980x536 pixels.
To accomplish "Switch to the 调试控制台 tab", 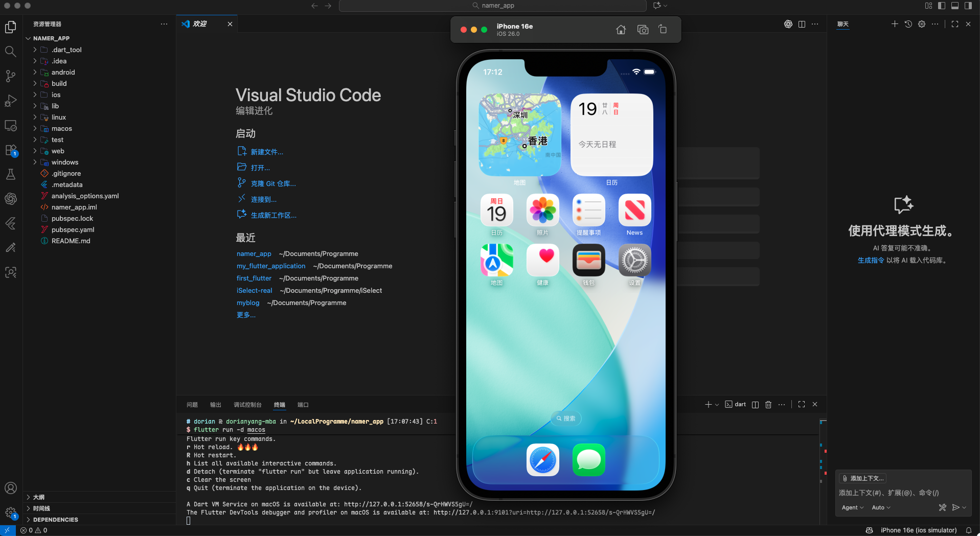I will pyautogui.click(x=247, y=405).
